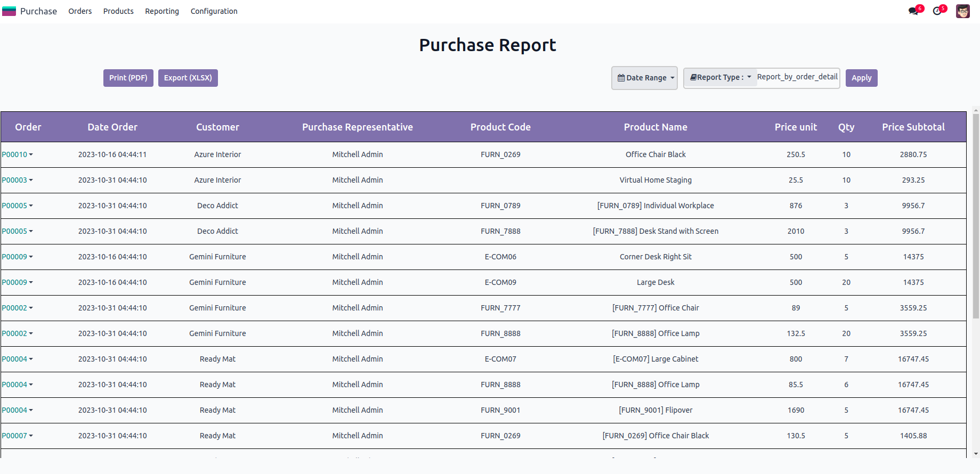The width and height of the screenshot is (980, 474).
Task: Open the Orders menu
Action: [x=80, y=11]
